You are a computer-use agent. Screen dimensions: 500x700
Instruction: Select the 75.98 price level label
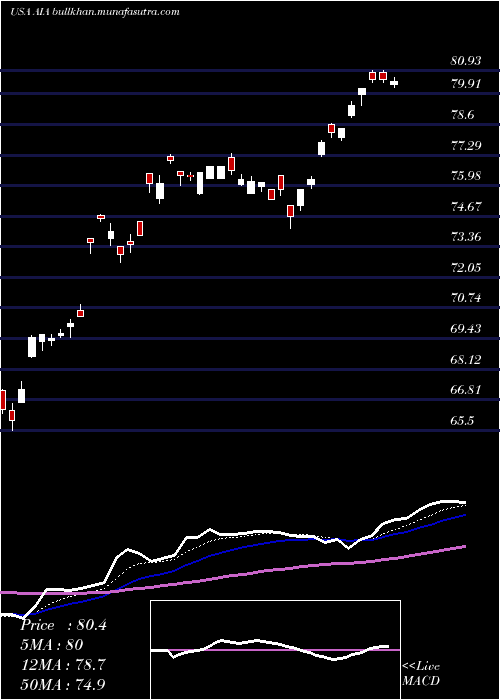pyautogui.click(x=466, y=175)
